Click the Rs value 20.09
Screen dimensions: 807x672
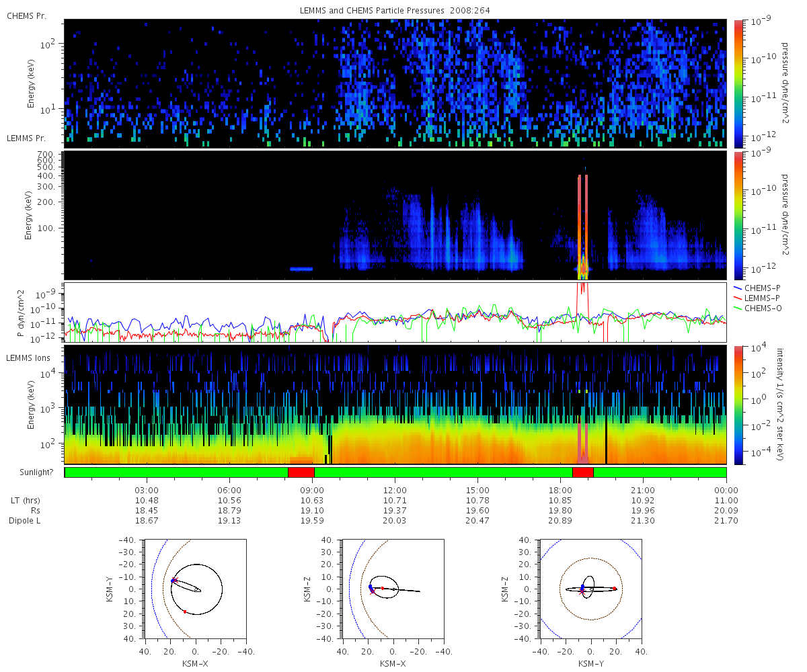(726, 511)
